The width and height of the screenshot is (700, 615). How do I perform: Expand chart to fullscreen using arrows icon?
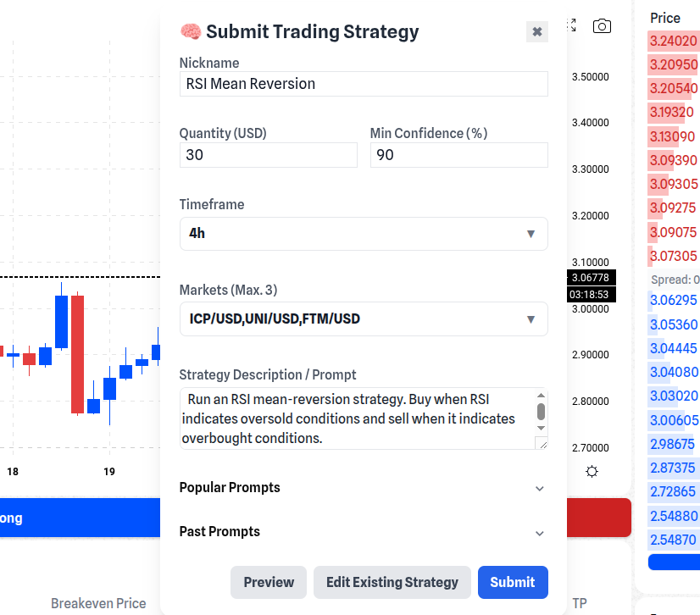coord(571,26)
